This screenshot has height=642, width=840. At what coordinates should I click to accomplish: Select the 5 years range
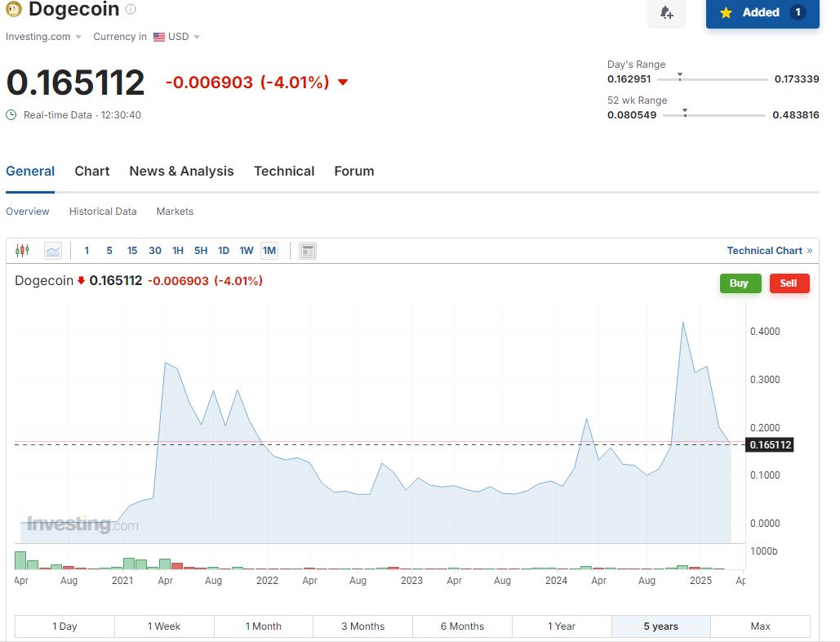(x=661, y=626)
